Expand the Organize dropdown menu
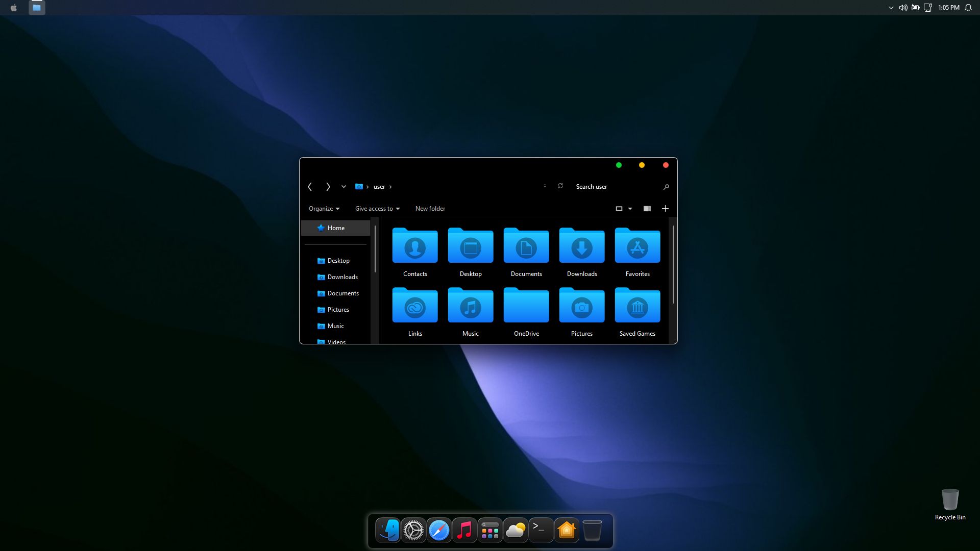980x551 pixels. 324,209
